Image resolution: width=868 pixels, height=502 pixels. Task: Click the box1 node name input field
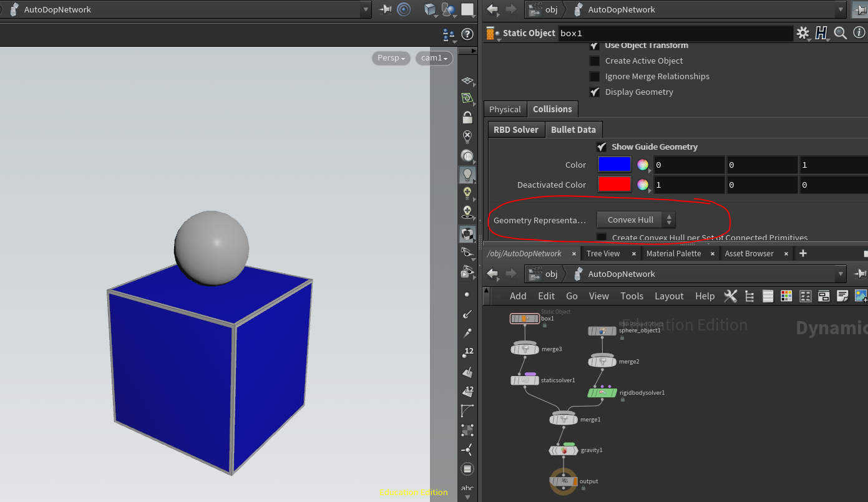pyautogui.click(x=675, y=33)
